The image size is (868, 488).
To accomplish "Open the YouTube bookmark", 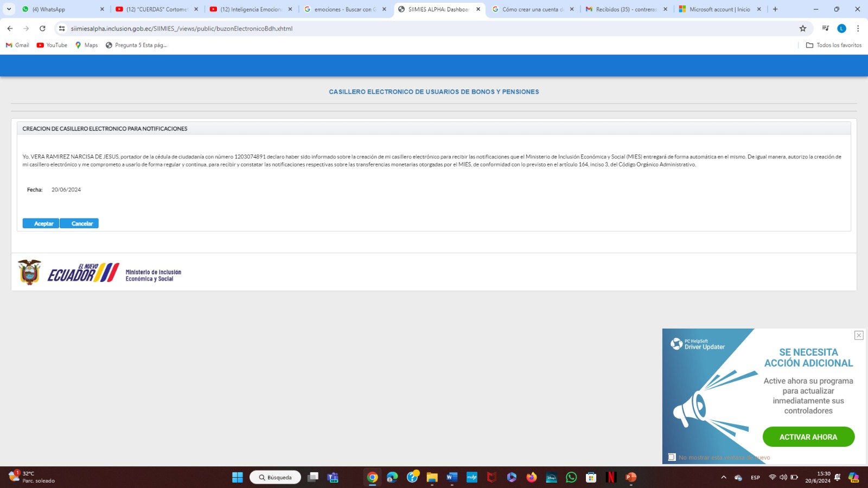I will click(52, 45).
